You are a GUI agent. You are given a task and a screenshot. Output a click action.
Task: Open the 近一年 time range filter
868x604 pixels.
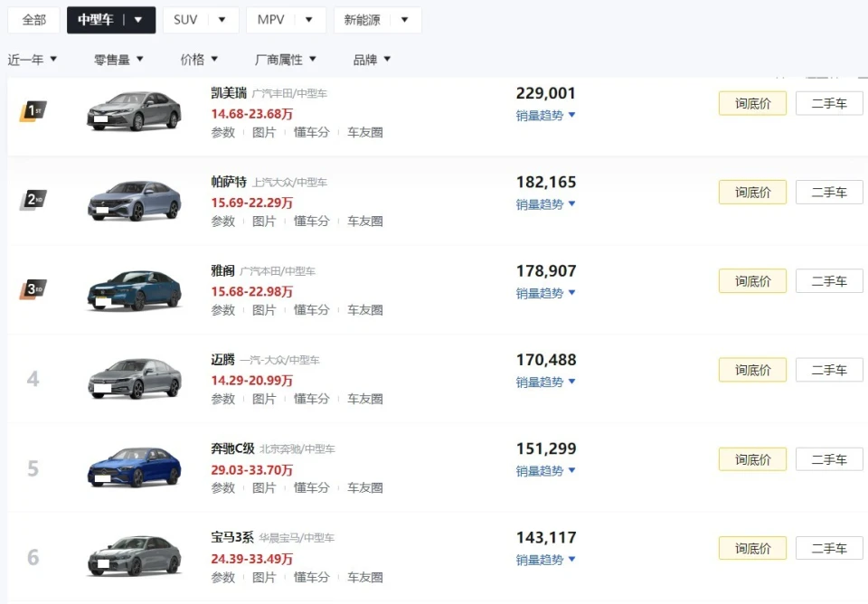click(x=33, y=60)
